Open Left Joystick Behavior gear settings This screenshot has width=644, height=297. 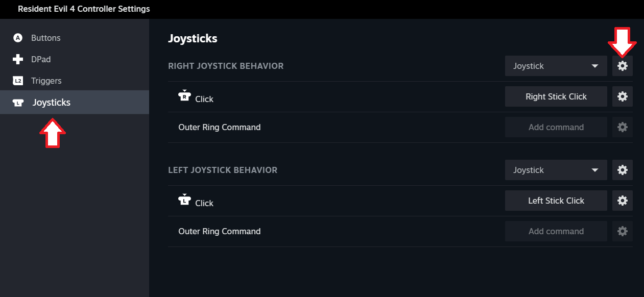click(622, 170)
